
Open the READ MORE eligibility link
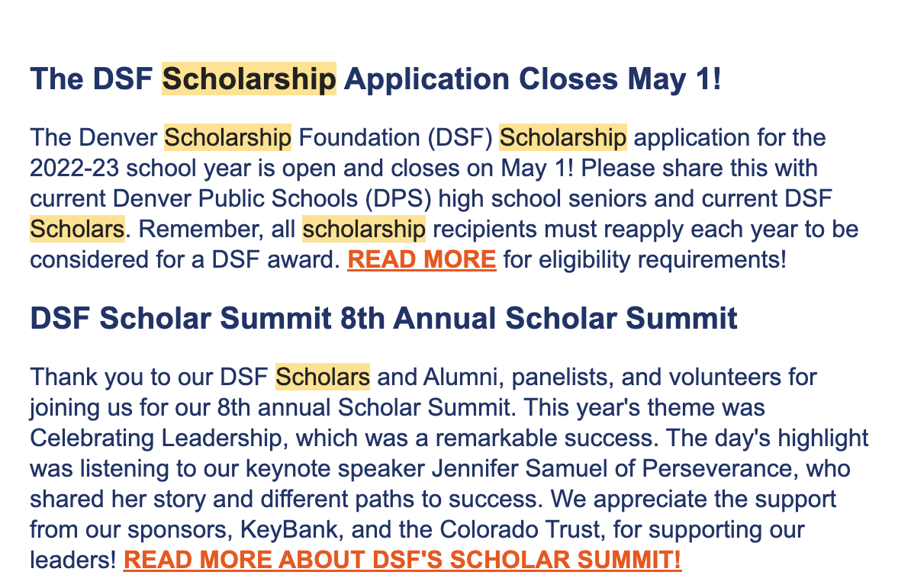(x=422, y=259)
